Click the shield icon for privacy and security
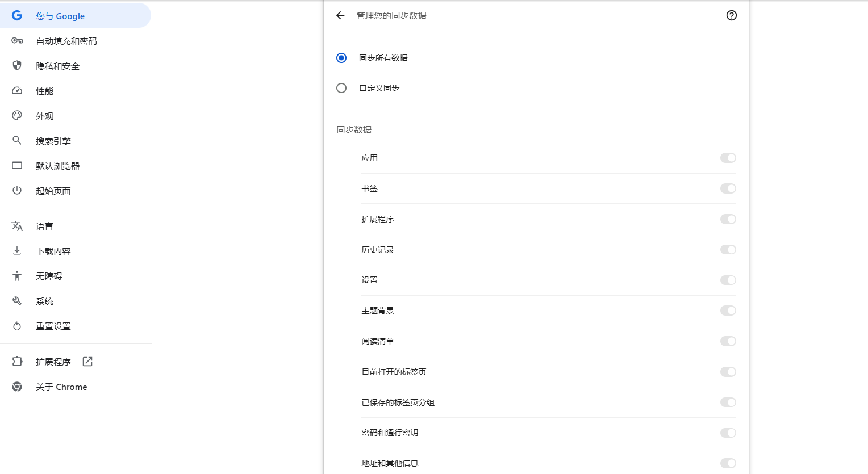 tap(17, 66)
